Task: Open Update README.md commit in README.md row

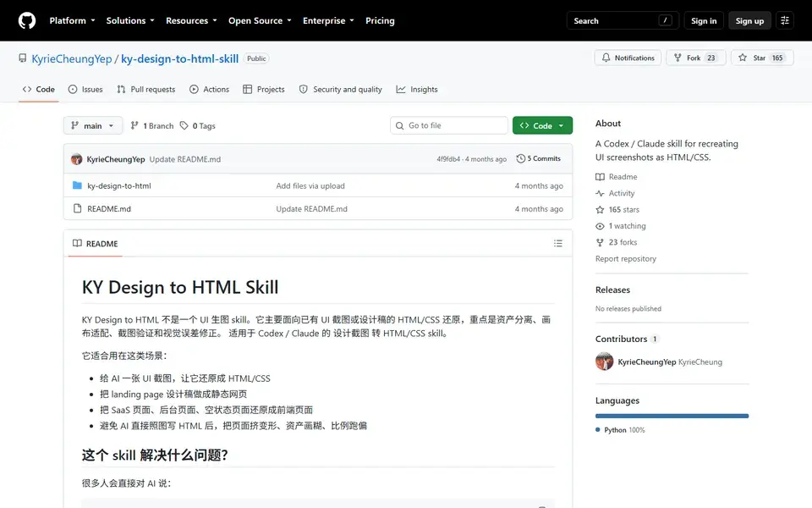Action: 311,208
